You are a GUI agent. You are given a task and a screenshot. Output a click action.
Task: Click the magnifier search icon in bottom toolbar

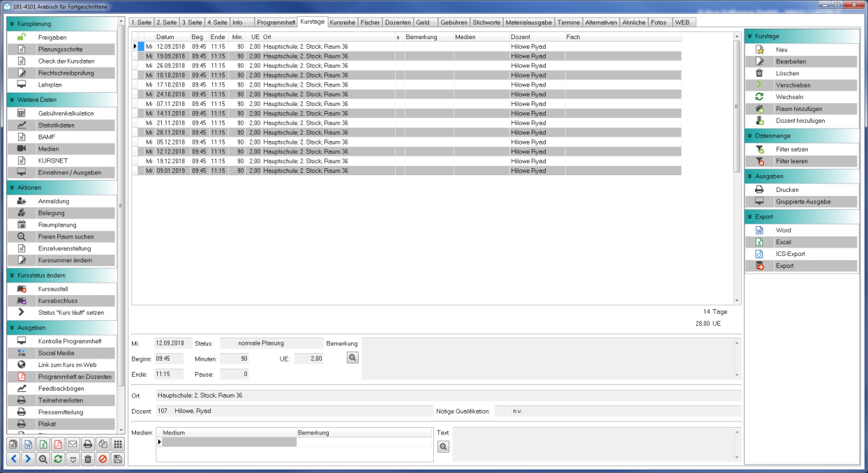click(43, 459)
